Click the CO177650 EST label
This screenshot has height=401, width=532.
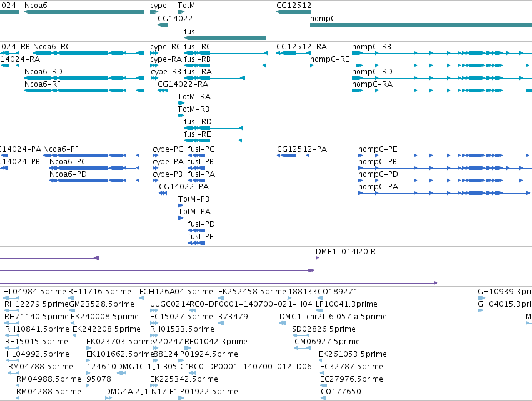pyautogui.click(x=341, y=392)
